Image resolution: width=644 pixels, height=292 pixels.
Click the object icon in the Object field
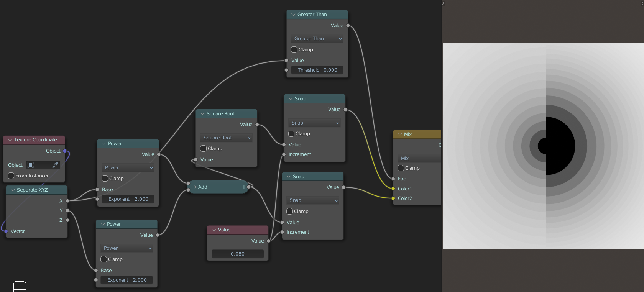tap(31, 165)
